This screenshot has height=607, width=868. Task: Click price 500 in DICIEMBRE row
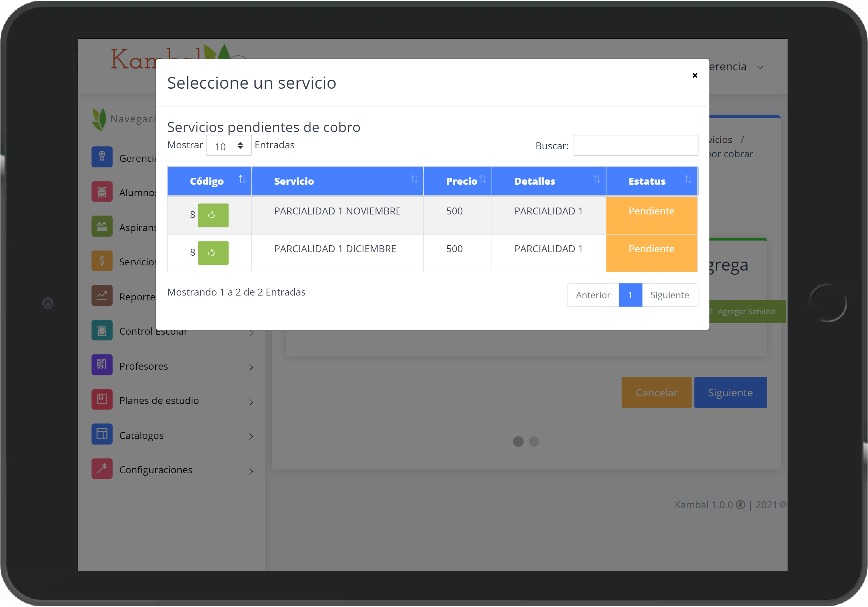point(454,249)
